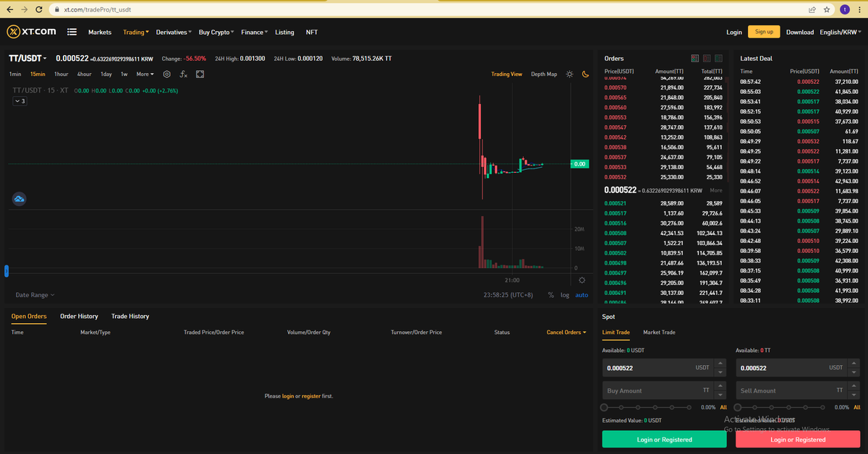Bookmark this page with star icon
This screenshot has width=868, height=454.
[x=826, y=9]
